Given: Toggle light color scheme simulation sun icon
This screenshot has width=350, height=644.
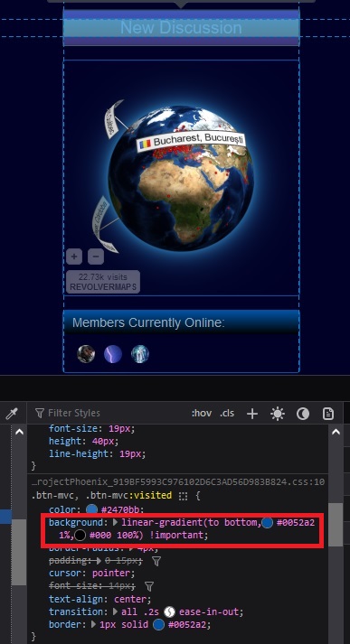Looking at the screenshot, I should [x=278, y=414].
